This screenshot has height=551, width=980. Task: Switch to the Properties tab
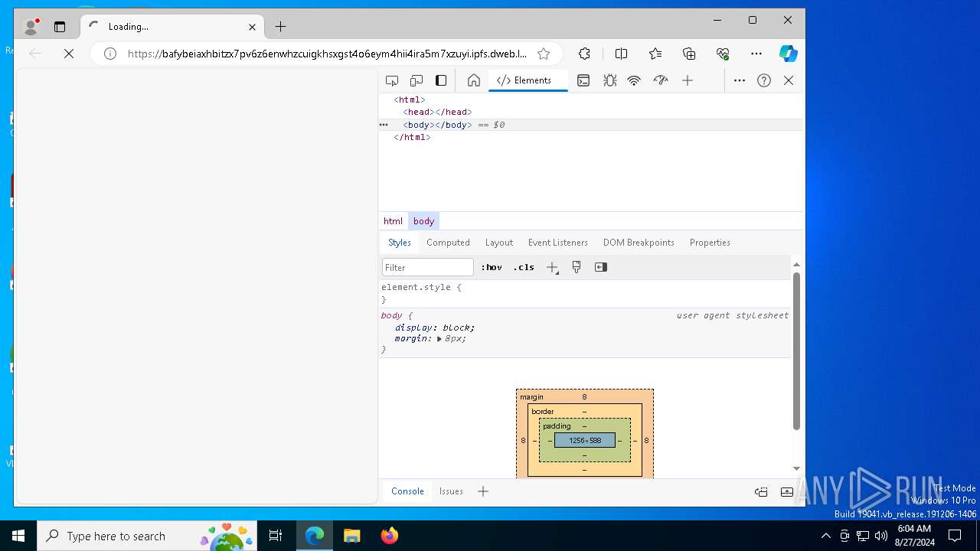(x=710, y=243)
